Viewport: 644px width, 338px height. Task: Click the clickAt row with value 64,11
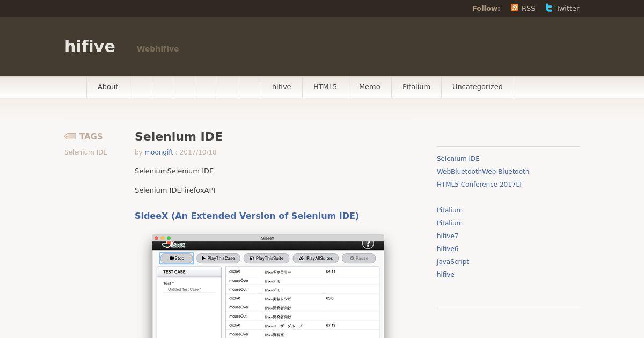[x=302, y=272]
